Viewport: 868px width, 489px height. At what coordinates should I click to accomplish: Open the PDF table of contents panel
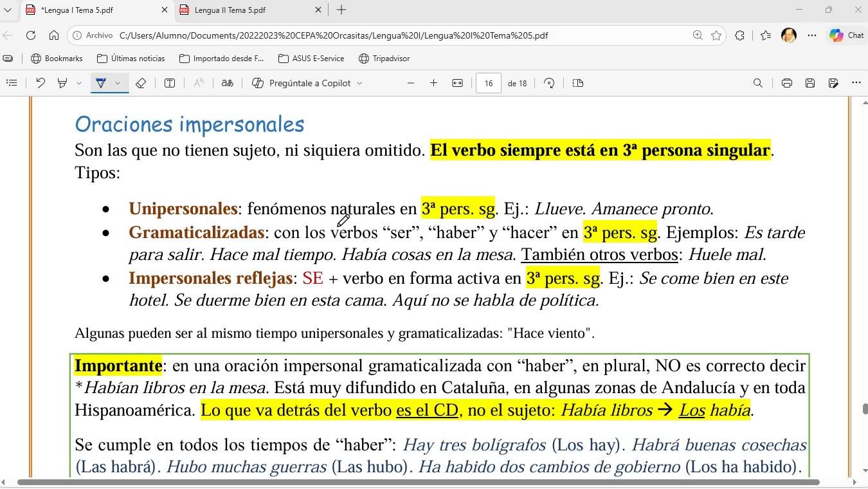click(x=12, y=83)
